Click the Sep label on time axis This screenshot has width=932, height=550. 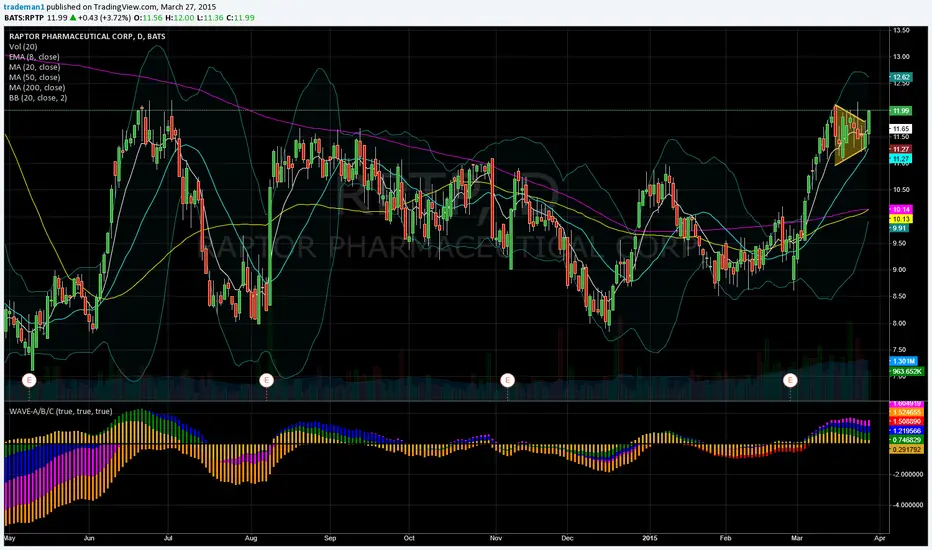pyautogui.click(x=330, y=538)
